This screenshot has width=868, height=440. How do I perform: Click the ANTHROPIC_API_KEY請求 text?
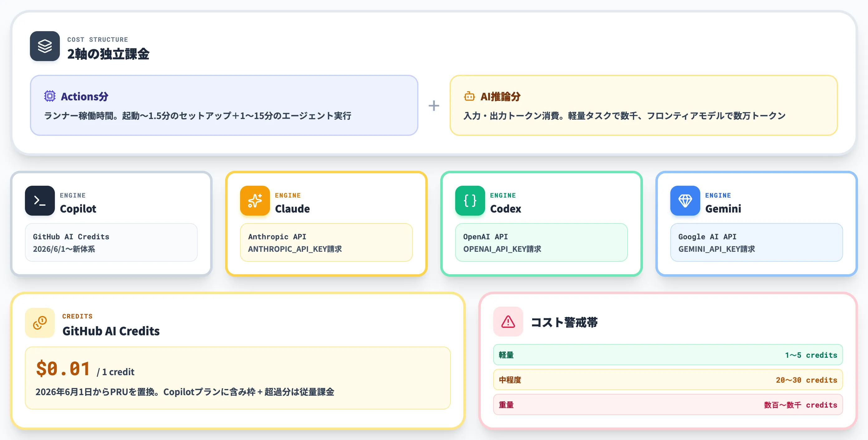tap(295, 249)
